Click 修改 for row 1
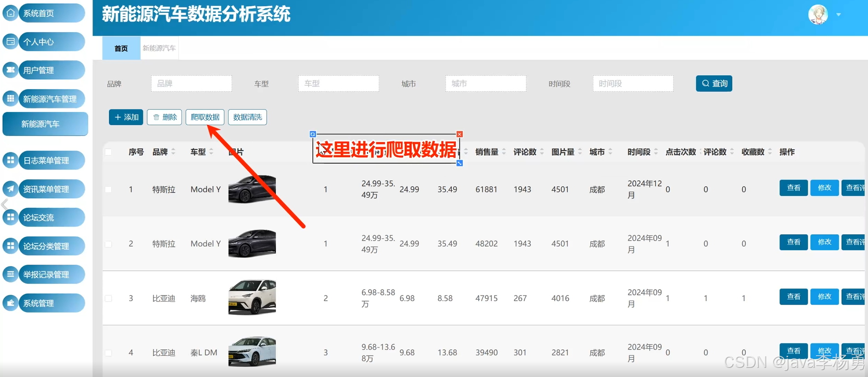Image resolution: width=868 pixels, height=377 pixels. (x=824, y=188)
